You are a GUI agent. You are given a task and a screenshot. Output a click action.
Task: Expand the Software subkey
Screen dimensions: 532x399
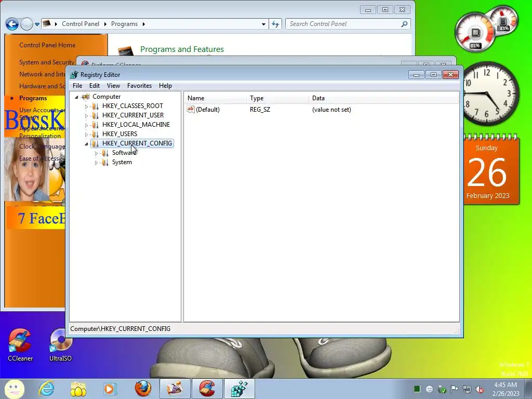click(x=96, y=153)
